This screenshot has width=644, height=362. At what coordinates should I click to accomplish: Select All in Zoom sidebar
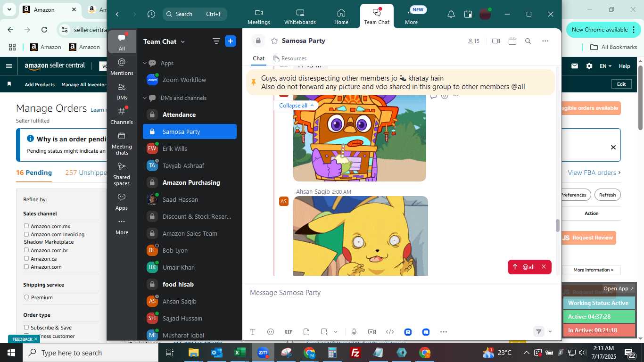pos(122,42)
